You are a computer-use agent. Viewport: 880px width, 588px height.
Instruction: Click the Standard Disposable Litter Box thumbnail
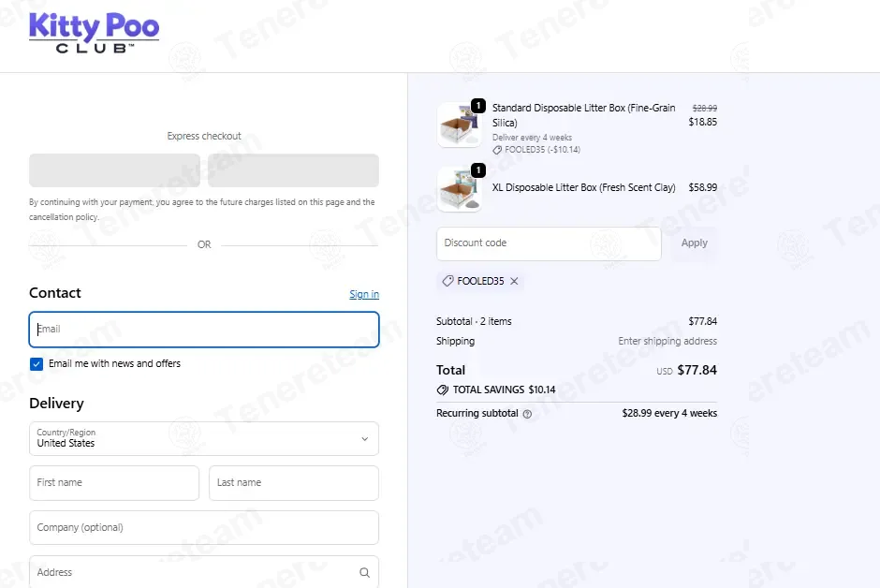coord(459,125)
